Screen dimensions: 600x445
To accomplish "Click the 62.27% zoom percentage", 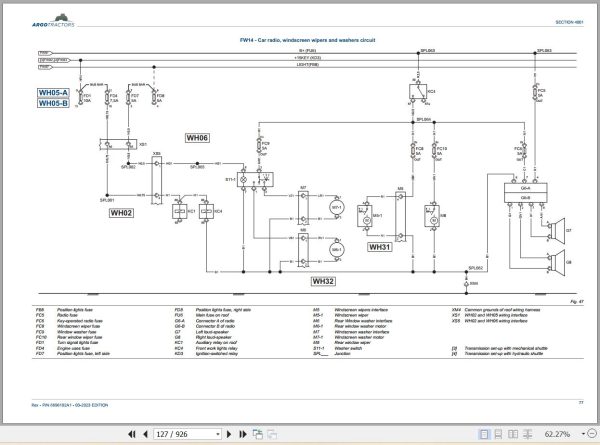I will pyautogui.click(x=557, y=434).
